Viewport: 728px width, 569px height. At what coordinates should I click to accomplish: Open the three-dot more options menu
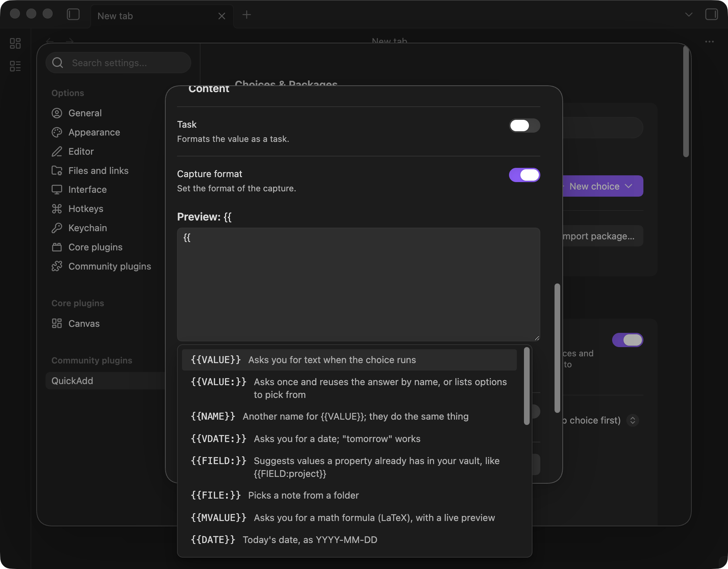coord(709,42)
